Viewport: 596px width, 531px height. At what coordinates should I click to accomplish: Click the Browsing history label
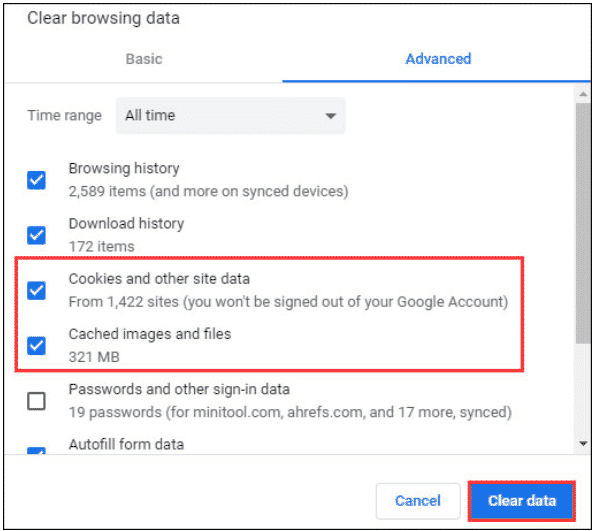tap(124, 168)
